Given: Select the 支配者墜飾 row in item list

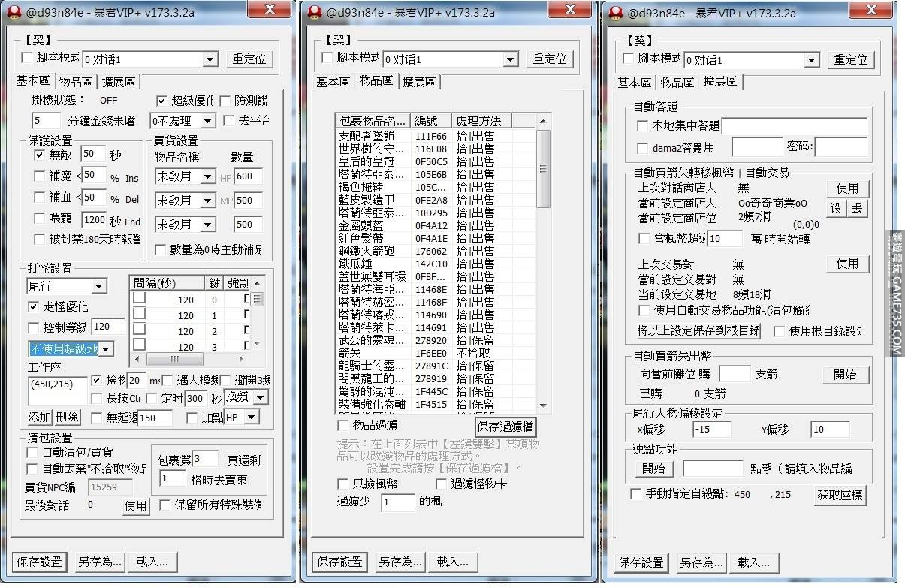Looking at the screenshot, I should (x=436, y=136).
